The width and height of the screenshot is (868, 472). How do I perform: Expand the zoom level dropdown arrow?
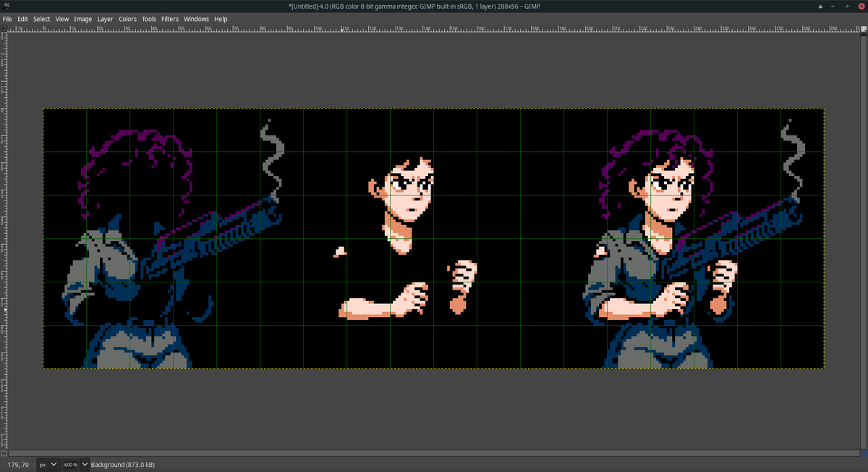(85, 464)
